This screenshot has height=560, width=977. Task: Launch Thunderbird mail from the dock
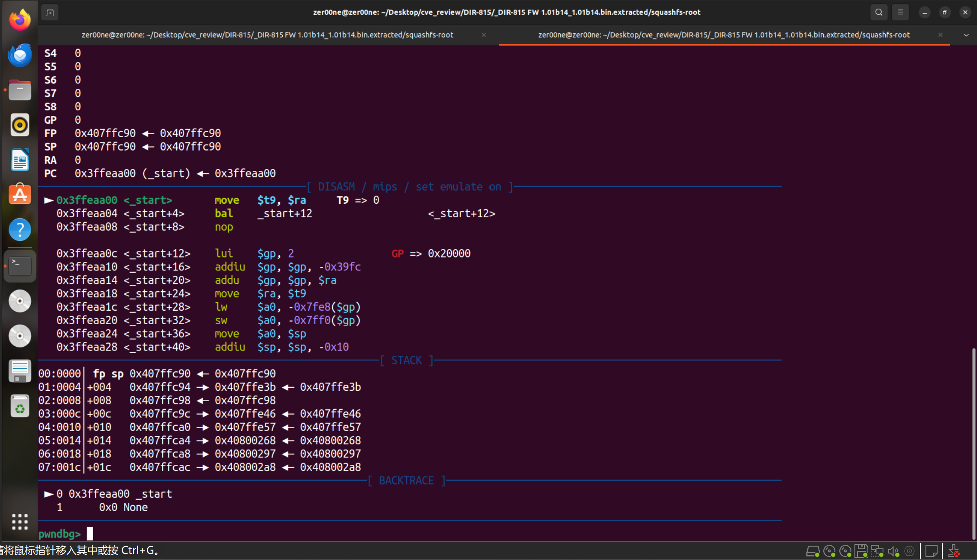click(20, 55)
